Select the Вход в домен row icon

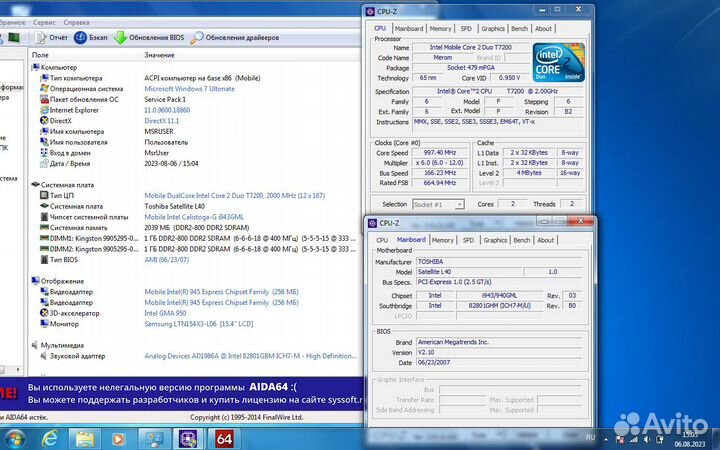pos(44,153)
